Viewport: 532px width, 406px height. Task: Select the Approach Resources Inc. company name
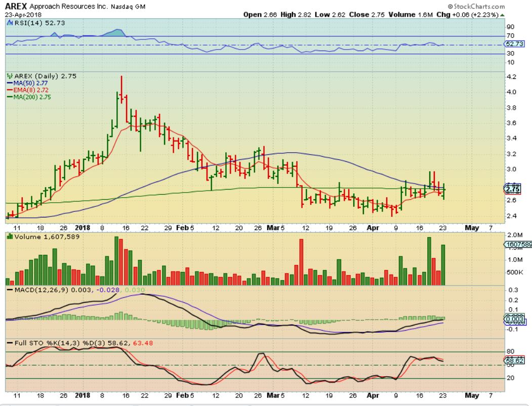point(68,7)
